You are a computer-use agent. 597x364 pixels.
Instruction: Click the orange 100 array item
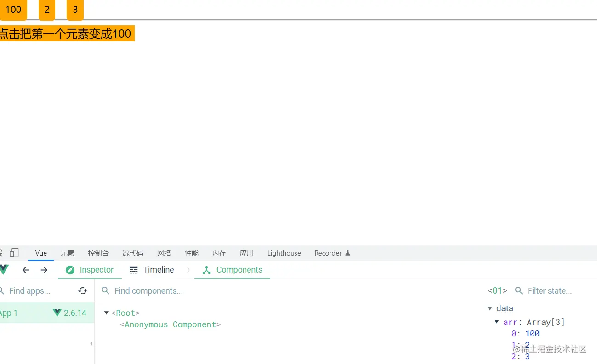[13, 10]
